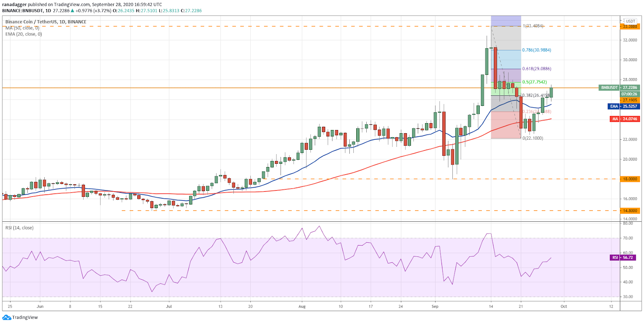Select the Fibonacci 0.382 level label
644x324 pixels.
(x=536, y=95)
